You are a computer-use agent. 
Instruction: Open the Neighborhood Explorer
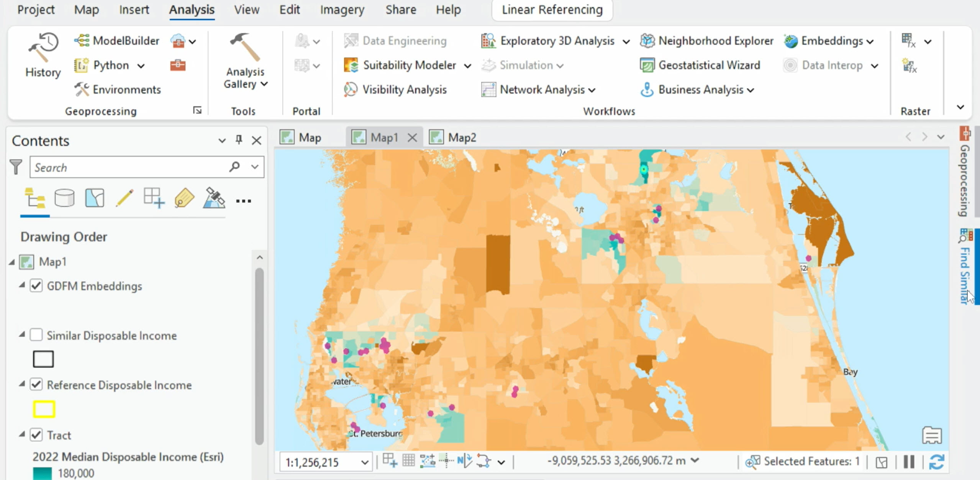(707, 41)
